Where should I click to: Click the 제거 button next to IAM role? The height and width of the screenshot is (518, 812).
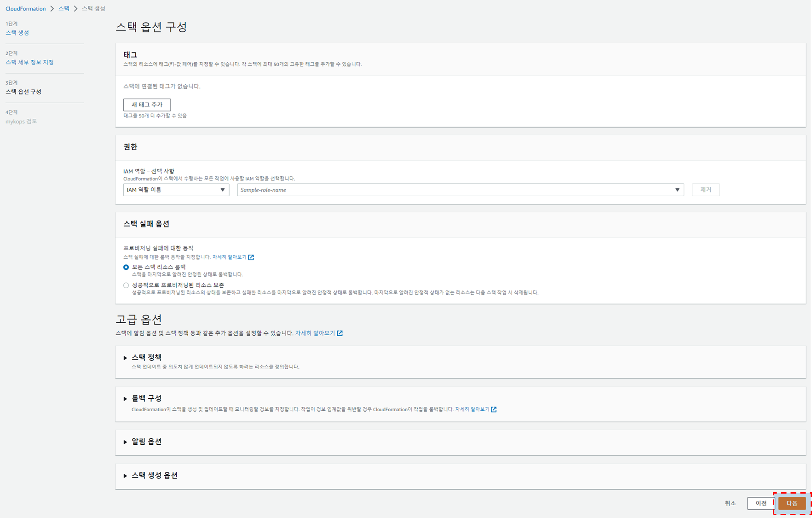pyautogui.click(x=706, y=189)
